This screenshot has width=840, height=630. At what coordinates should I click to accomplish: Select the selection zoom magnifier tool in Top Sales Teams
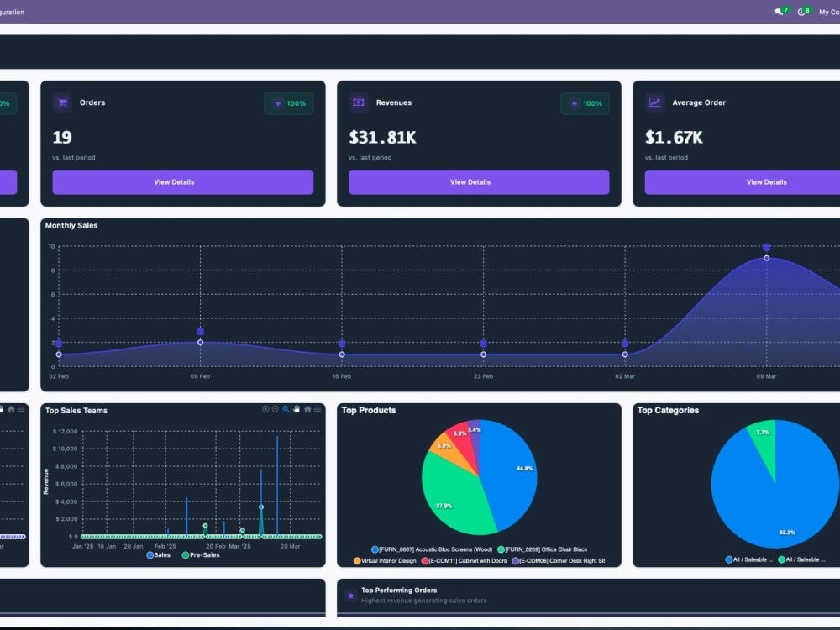(286, 409)
